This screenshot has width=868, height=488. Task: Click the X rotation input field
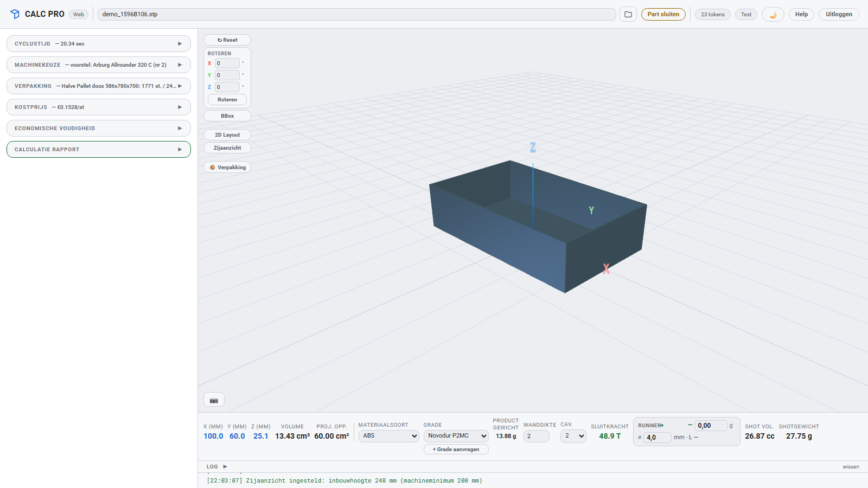[227, 63]
